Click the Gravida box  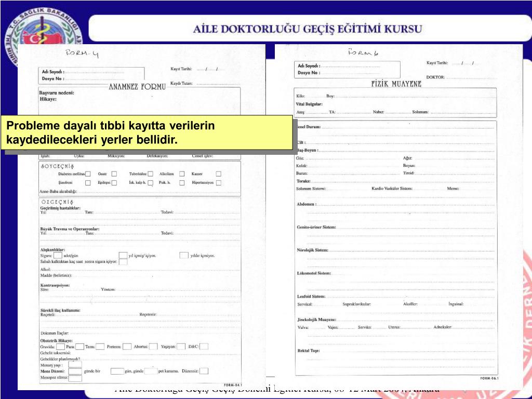pos(60,347)
